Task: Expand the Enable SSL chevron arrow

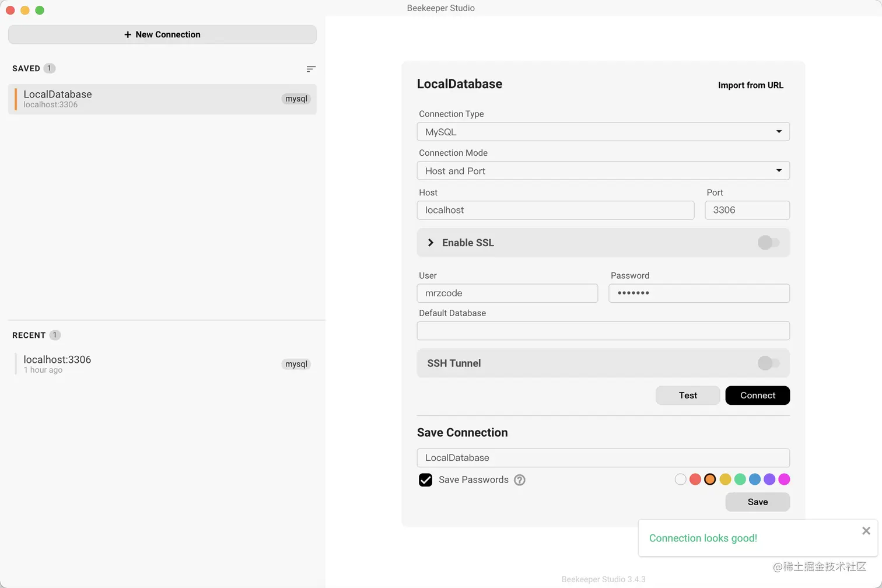Action: pos(430,243)
